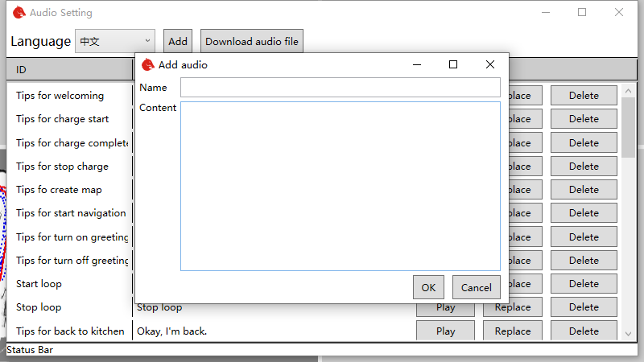The image size is (644, 362).
Task: Focus the Content text area
Action: point(340,186)
